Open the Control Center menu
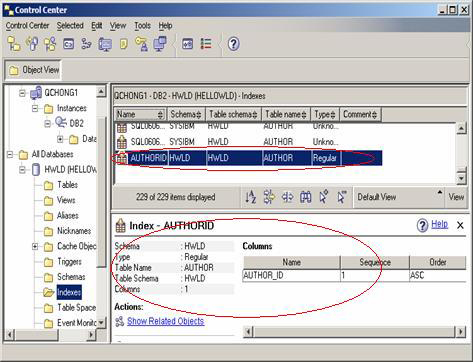Image resolution: width=473 pixels, height=362 pixels. [x=27, y=26]
